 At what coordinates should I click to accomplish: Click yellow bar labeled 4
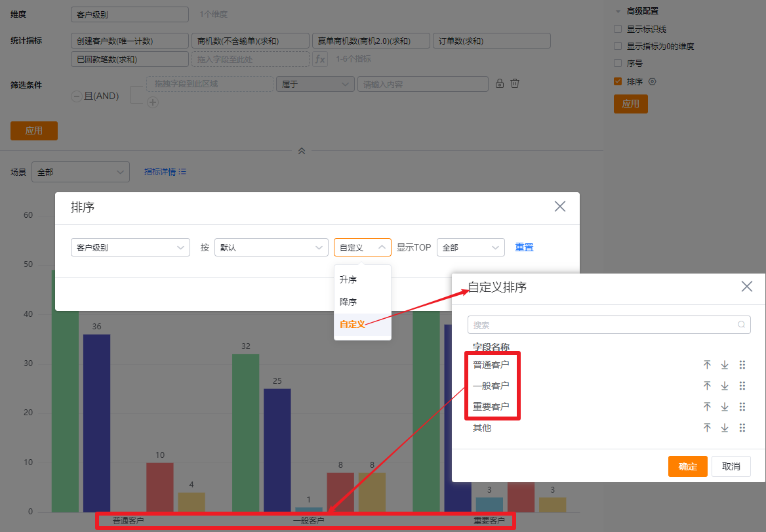click(x=191, y=502)
